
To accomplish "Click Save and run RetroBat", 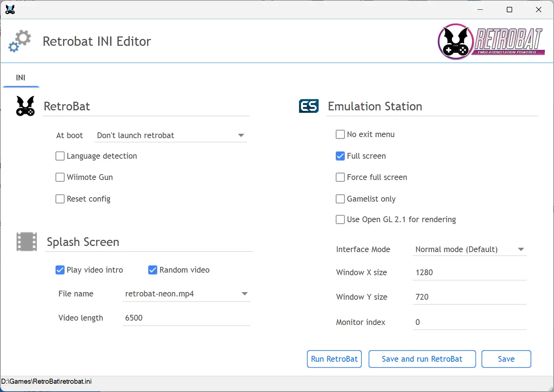I will [422, 359].
